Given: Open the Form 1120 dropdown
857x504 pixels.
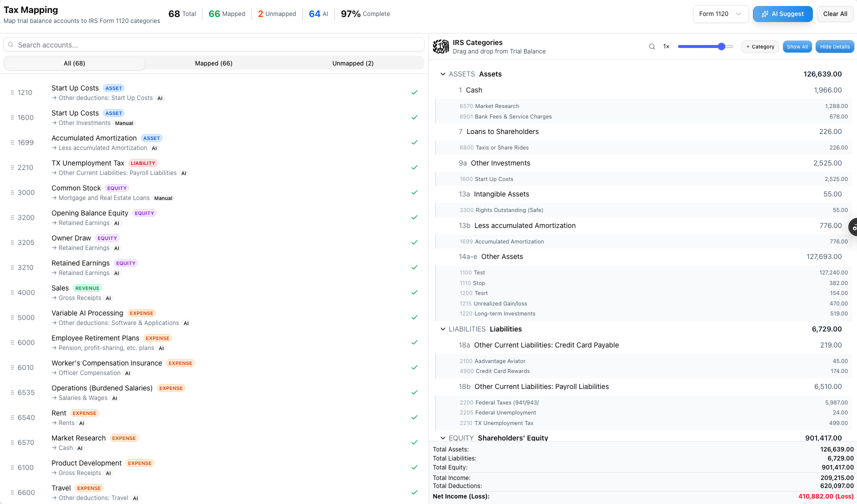Looking at the screenshot, I should tap(720, 13).
